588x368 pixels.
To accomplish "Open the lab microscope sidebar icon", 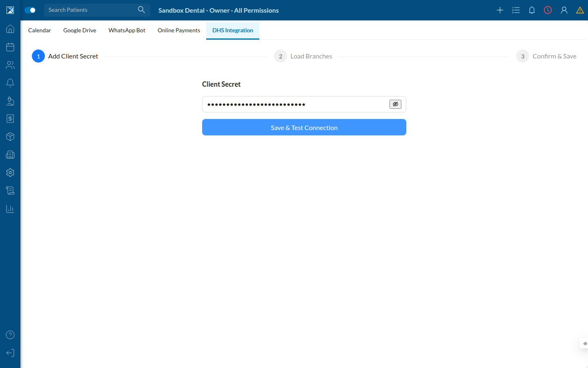I will (10, 101).
